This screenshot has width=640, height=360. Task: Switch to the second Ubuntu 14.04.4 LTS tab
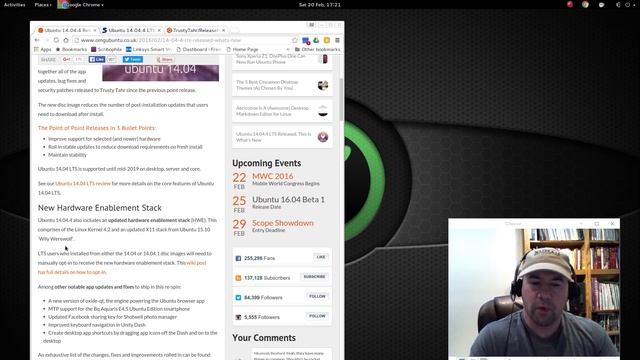tap(131, 30)
